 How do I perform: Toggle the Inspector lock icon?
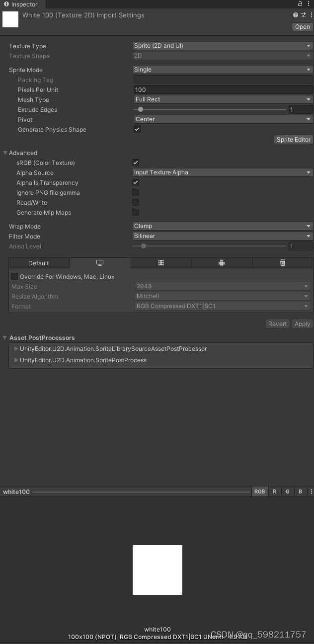tap(300, 4)
